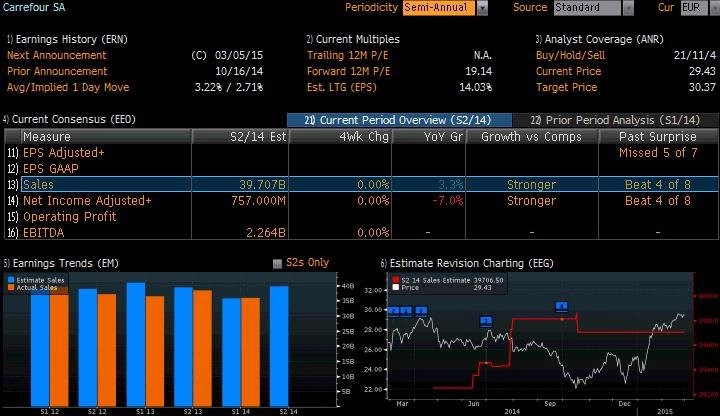Viewport: 720px width, 416px height.
Task: Click the Measure column header
Action: [106, 137]
